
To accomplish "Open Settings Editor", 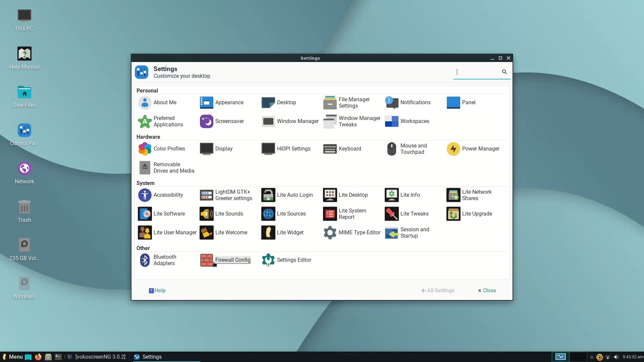I will (x=286, y=260).
